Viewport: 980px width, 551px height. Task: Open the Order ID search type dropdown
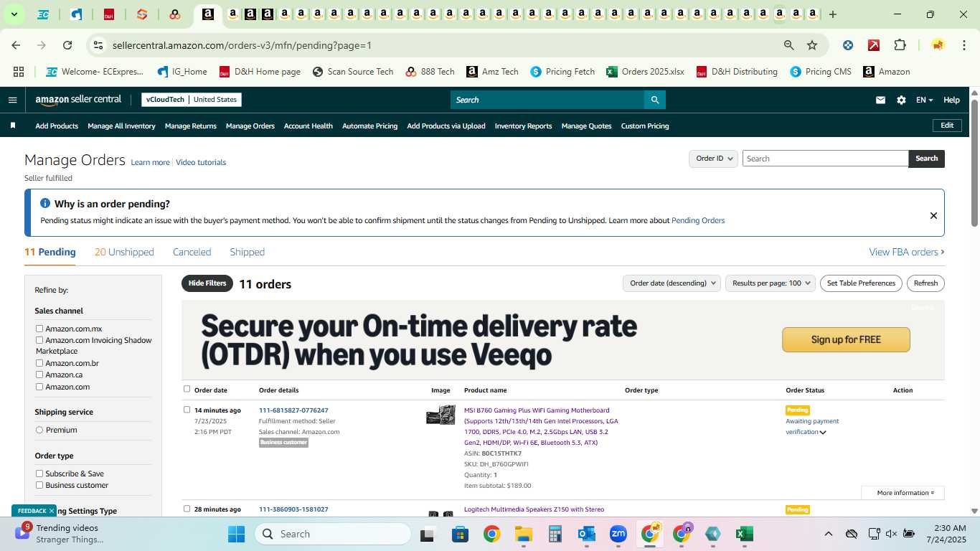point(713,159)
